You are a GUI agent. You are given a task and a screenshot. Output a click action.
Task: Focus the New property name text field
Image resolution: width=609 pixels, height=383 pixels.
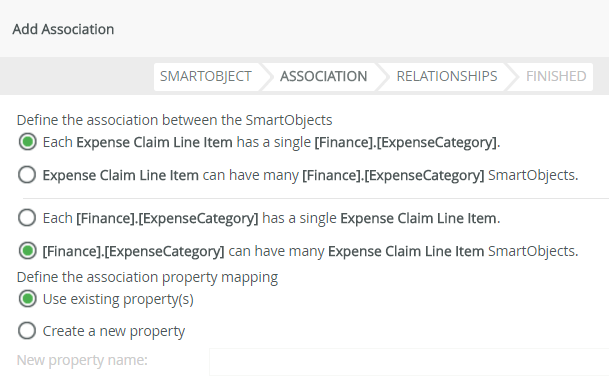[409, 362]
